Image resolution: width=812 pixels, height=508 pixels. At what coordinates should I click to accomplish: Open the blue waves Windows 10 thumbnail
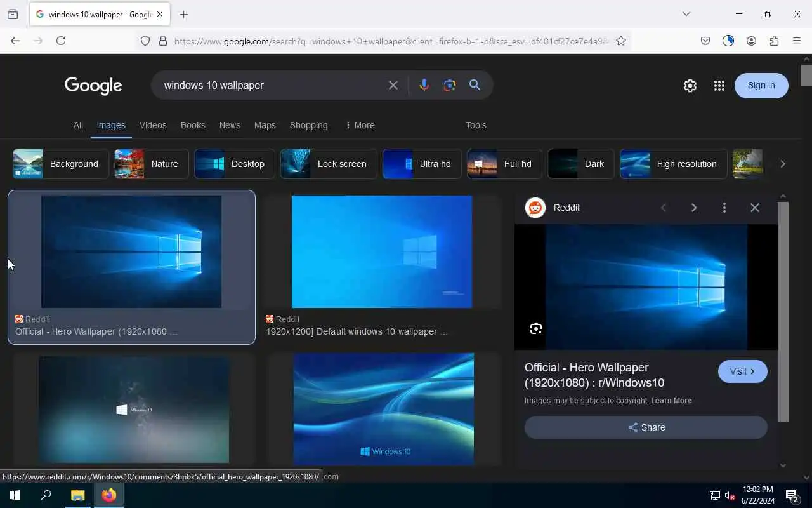(384, 410)
